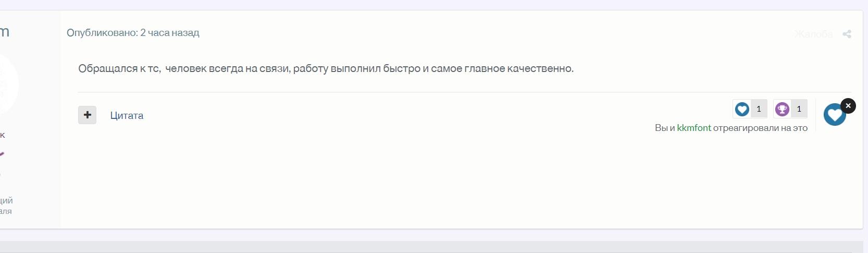This screenshot has height=253, width=868.
Task: Show the count beside the heart reaction
Action: (x=759, y=109)
